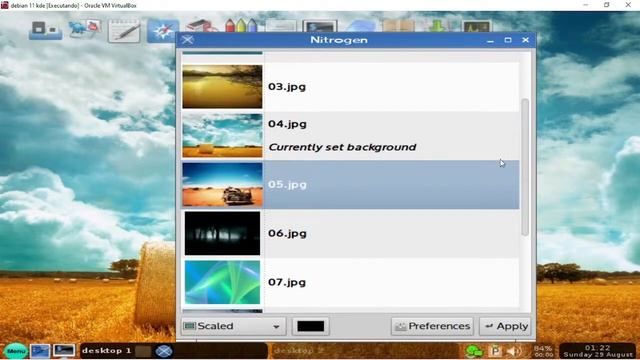This screenshot has height=360, width=640.
Task: Launch the compass browser dock icon
Action: pos(163,31)
